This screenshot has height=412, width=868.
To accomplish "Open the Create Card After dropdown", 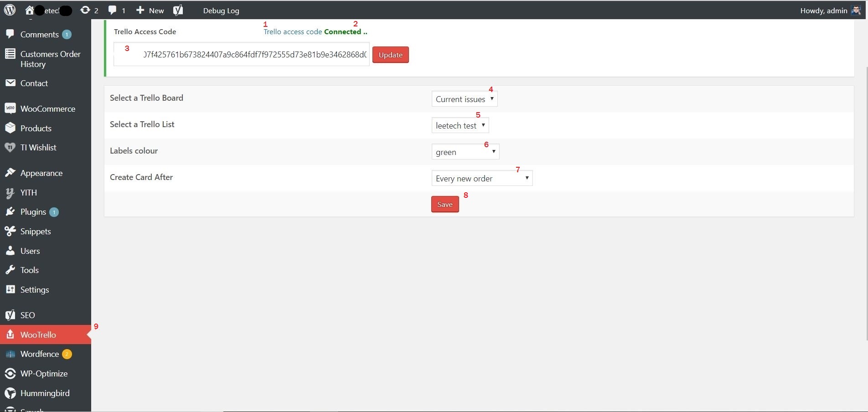I will coord(482,178).
